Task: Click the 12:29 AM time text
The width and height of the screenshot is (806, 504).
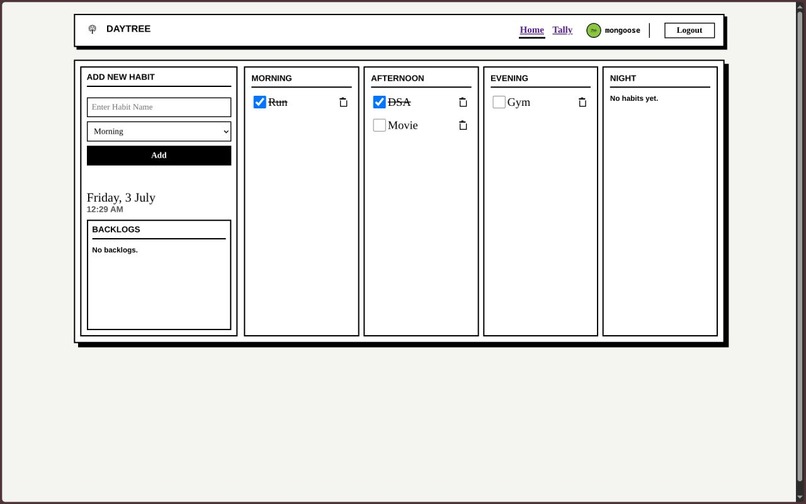Action: click(x=105, y=209)
